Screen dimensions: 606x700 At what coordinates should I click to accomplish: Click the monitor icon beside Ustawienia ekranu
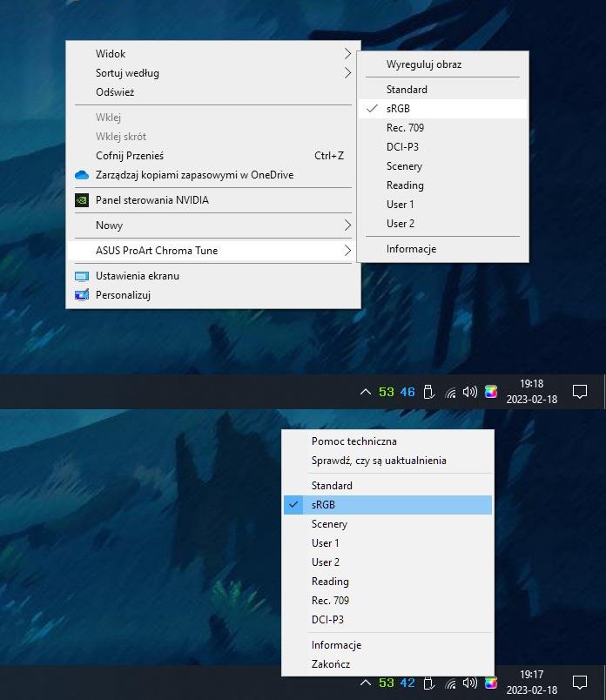tap(82, 276)
